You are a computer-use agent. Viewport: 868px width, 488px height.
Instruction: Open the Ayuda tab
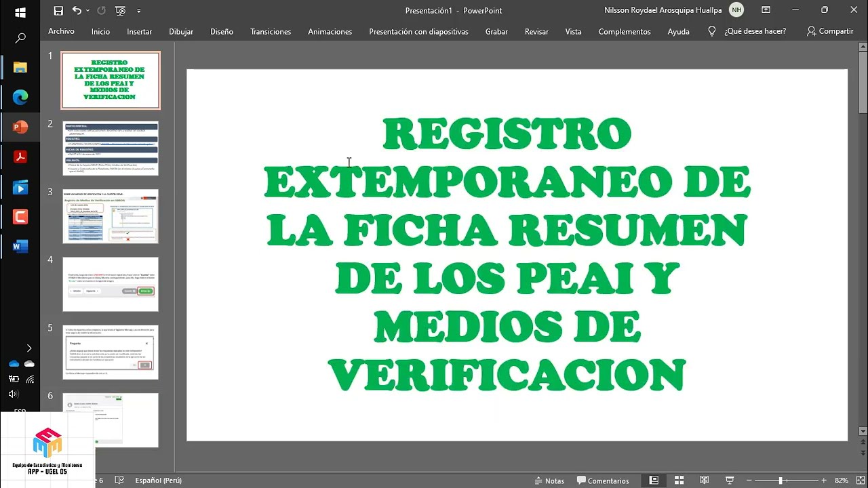[678, 31]
